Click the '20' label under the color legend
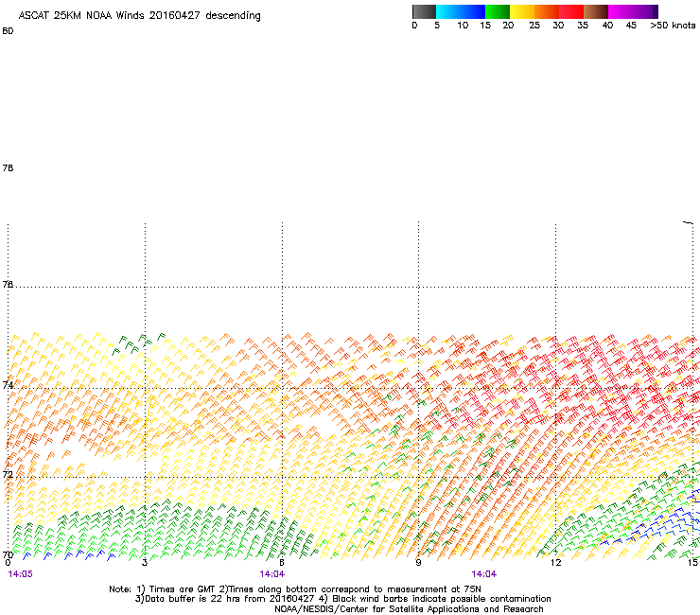The image size is (700, 615). pyautogui.click(x=508, y=26)
